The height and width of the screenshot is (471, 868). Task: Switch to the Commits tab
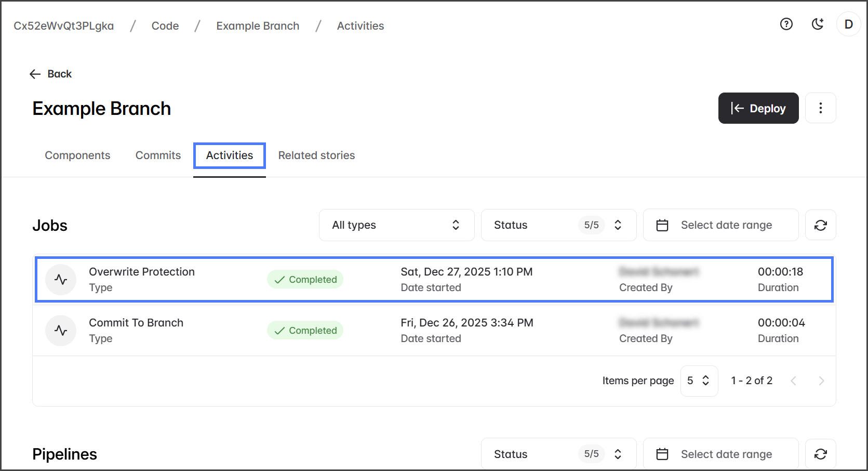tap(158, 155)
